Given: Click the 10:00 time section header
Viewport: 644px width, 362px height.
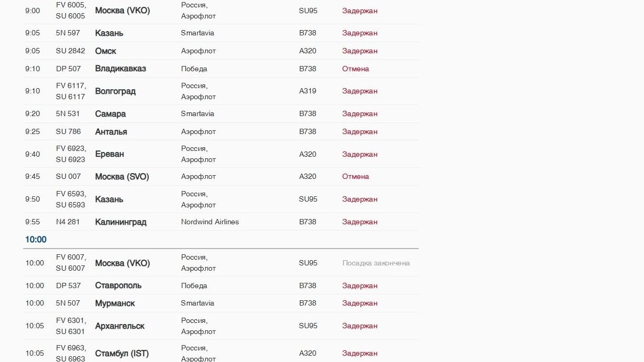Looking at the screenshot, I should point(36,240).
